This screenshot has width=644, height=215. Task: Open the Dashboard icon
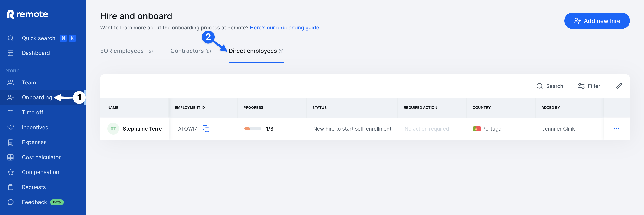tap(10, 53)
